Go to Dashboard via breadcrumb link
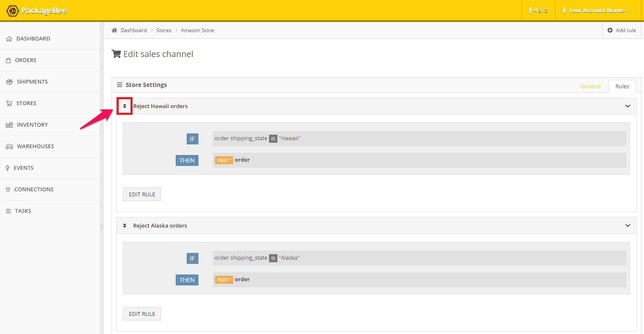The width and height of the screenshot is (644, 334). (133, 30)
